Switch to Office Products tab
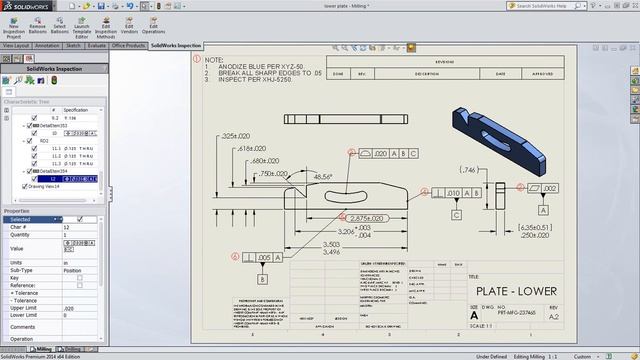The width and height of the screenshot is (640, 360). 128,46
